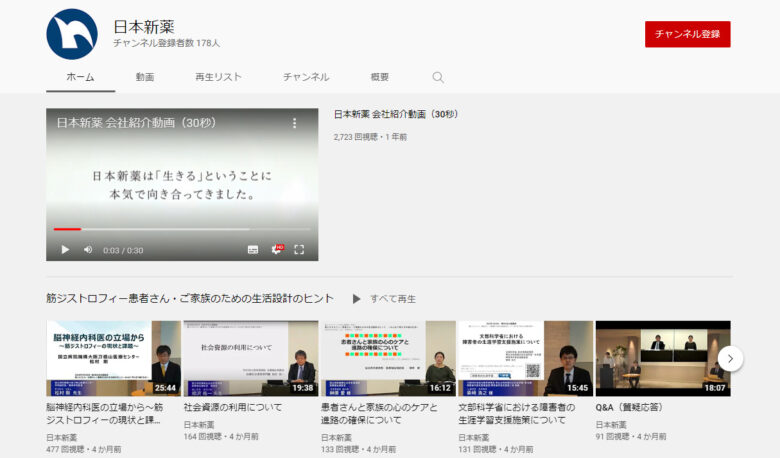
Task: Click the 0:03 / 0:30 time display
Action: pyautogui.click(x=123, y=250)
